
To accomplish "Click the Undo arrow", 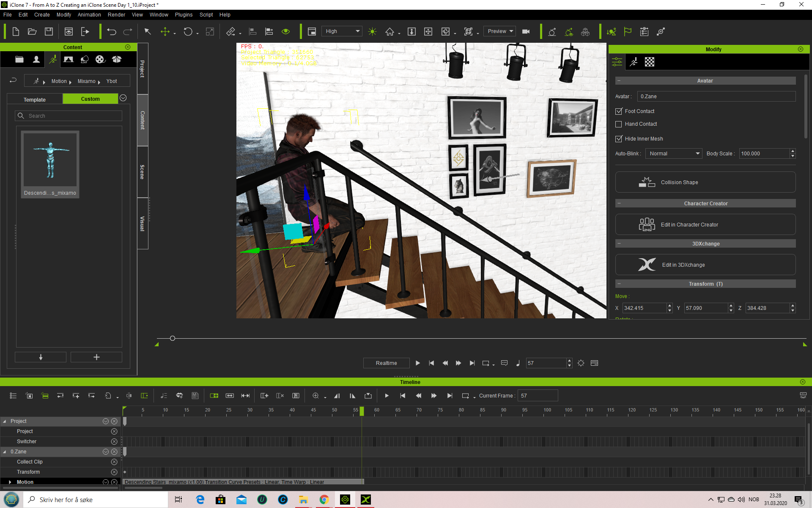I will pyautogui.click(x=112, y=31).
